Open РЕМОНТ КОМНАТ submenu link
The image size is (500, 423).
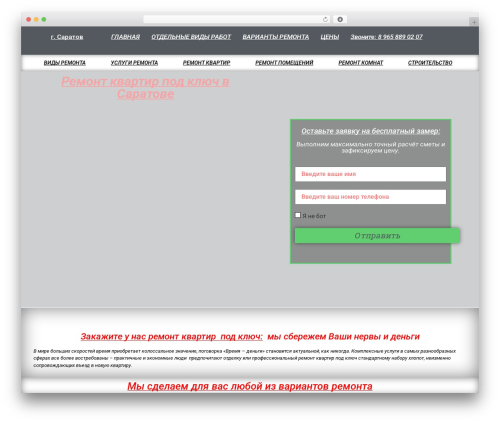click(x=361, y=63)
